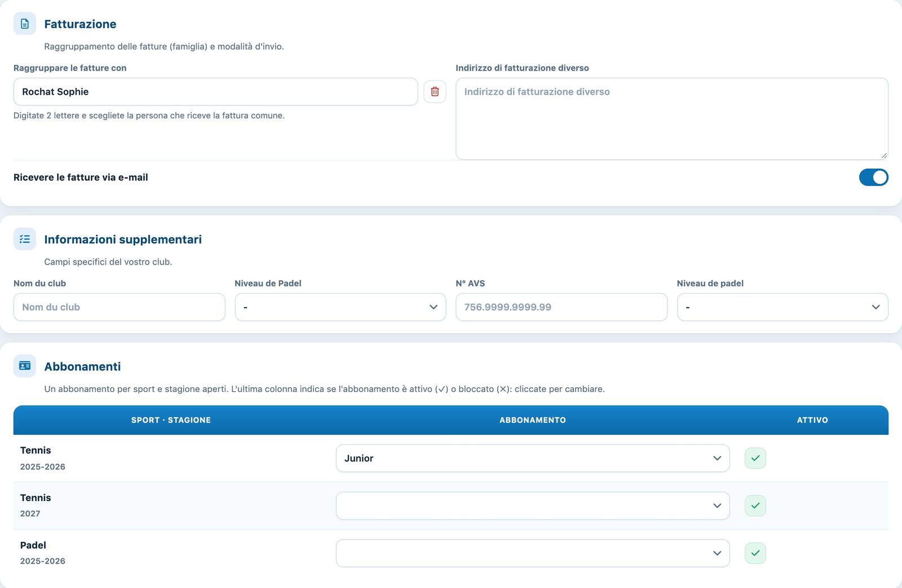
Task: Click the Attivo column header
Action: 812,420
